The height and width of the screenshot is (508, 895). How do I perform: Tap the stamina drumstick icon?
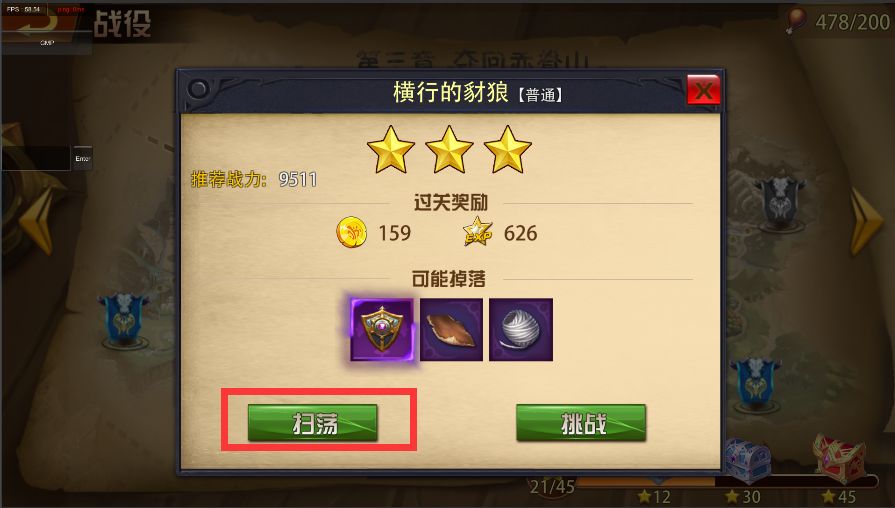(x=795, y=21)
